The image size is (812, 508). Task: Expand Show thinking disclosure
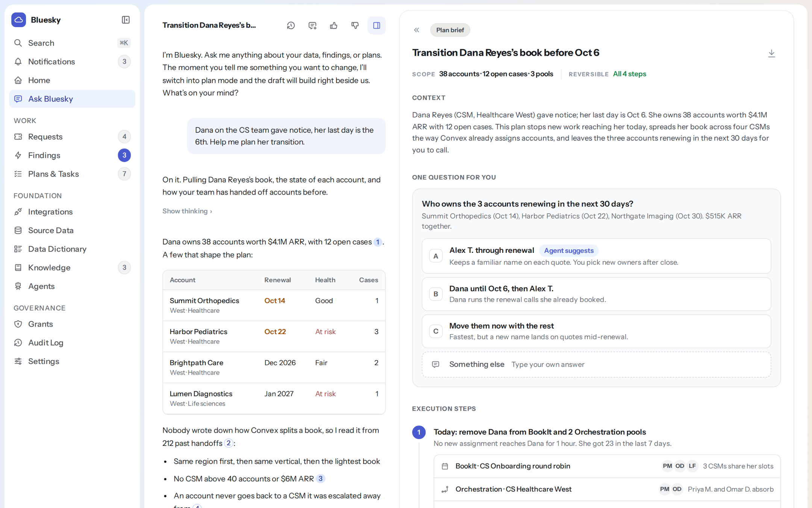tap(187, 211)
